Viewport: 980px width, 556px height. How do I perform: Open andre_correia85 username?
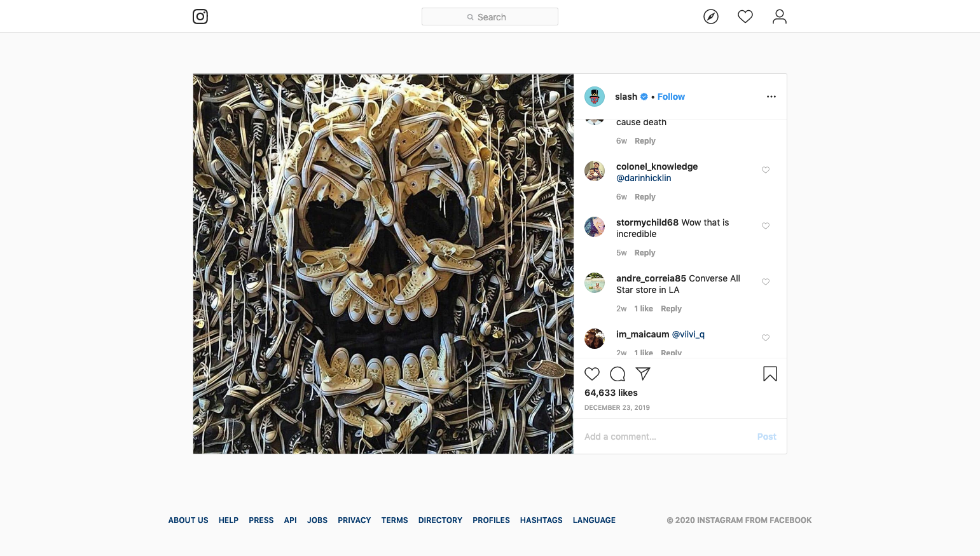[651, 278]
